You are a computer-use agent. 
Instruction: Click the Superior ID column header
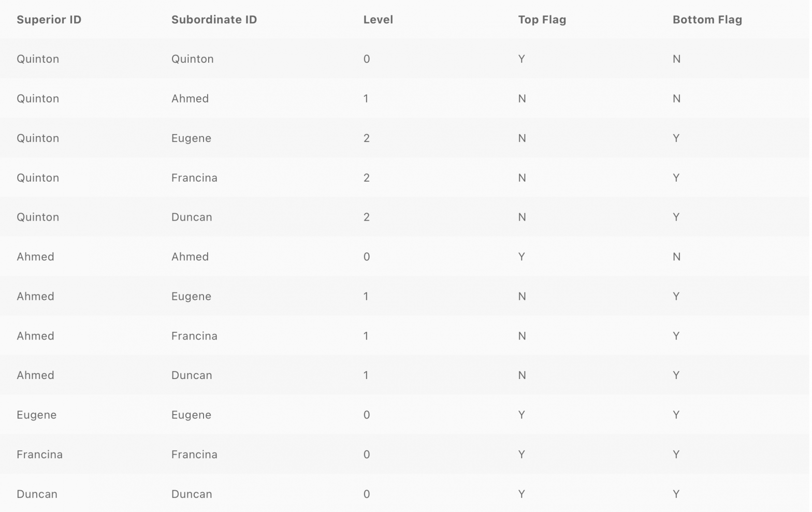click(x=49, y=20)
